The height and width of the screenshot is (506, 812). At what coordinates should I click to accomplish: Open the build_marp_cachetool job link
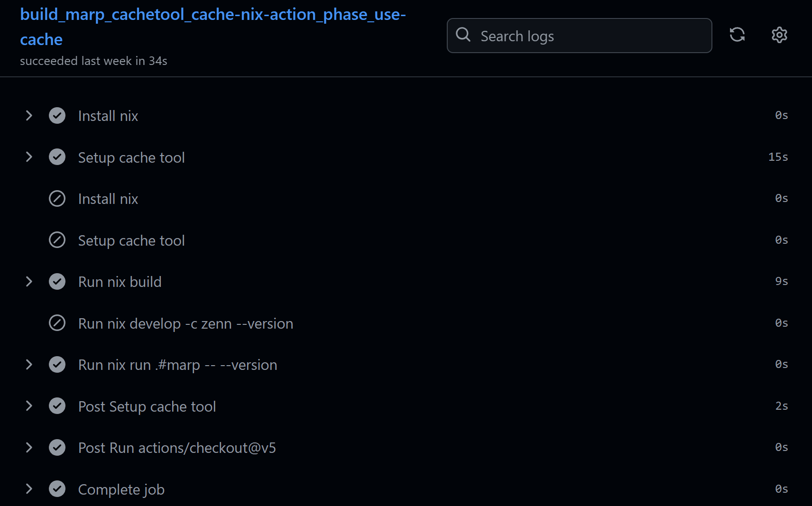click(x=212, y=27)
